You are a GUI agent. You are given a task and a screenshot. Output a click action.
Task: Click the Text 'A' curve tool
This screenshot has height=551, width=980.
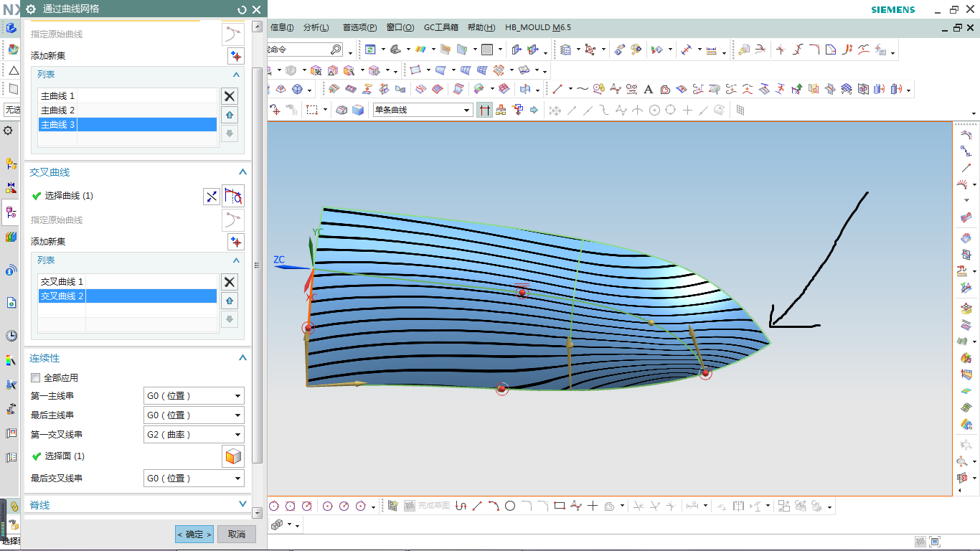(x=649, y=90)
